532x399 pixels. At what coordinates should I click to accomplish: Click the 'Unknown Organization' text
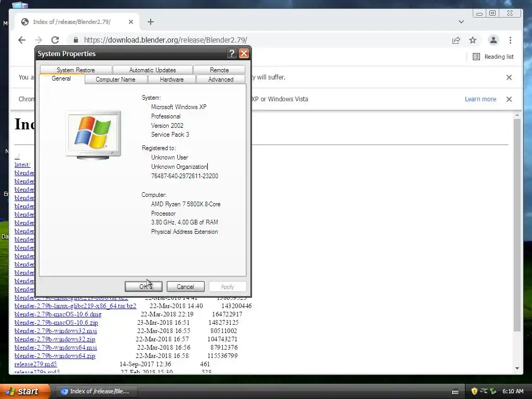[179, 167]
